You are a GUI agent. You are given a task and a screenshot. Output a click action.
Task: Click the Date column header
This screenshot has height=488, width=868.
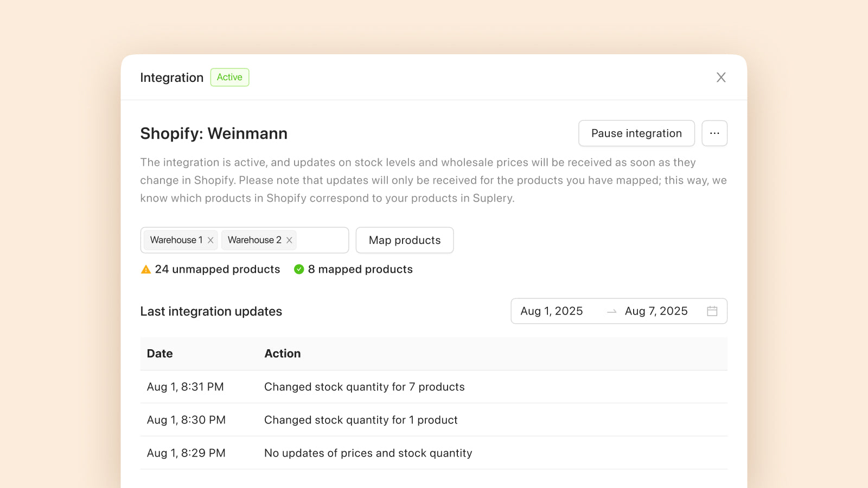160,354
